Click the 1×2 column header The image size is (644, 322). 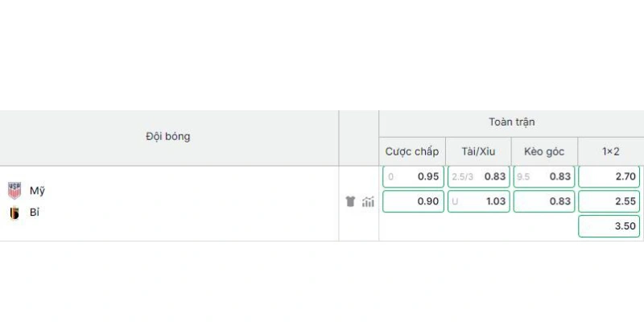click(611, 151)
